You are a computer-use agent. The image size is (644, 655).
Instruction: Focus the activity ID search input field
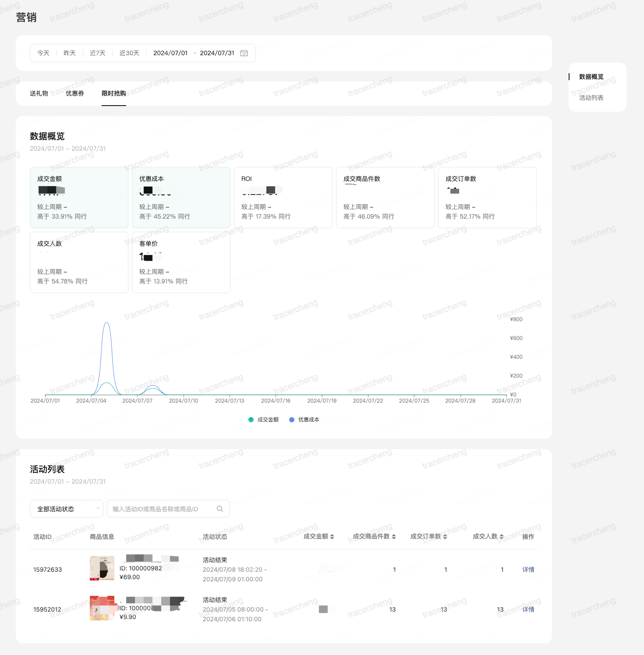tap(162, 509)
